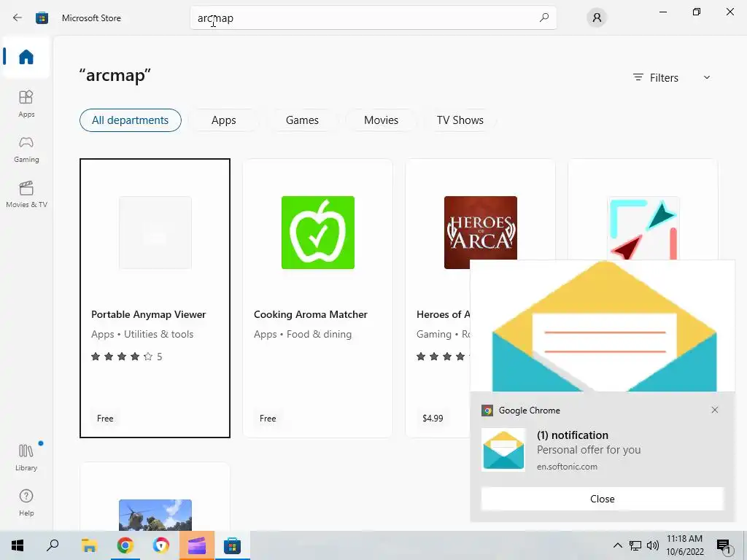
Task: Open Portable Anymap Viewer app card
Action: pos(155,298)
